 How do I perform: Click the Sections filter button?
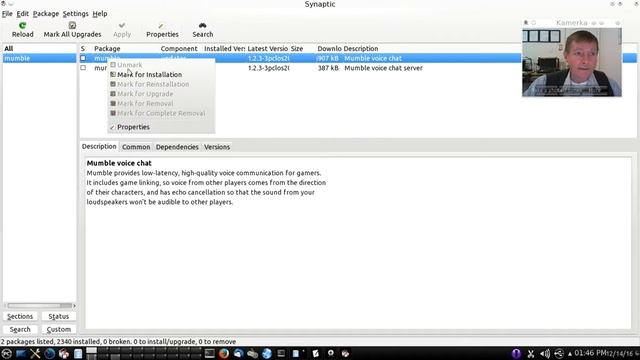20,316
